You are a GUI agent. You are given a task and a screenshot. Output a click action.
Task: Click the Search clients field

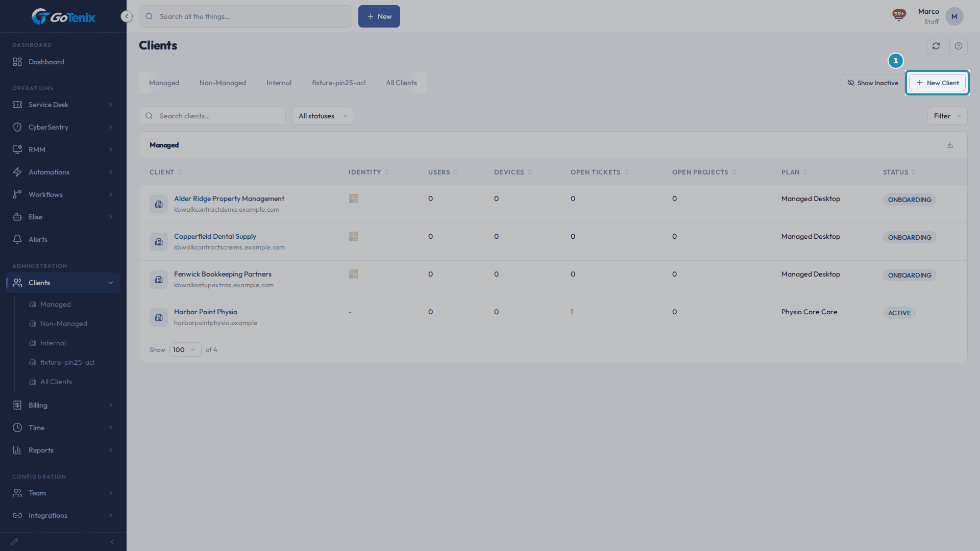(212, 116)
